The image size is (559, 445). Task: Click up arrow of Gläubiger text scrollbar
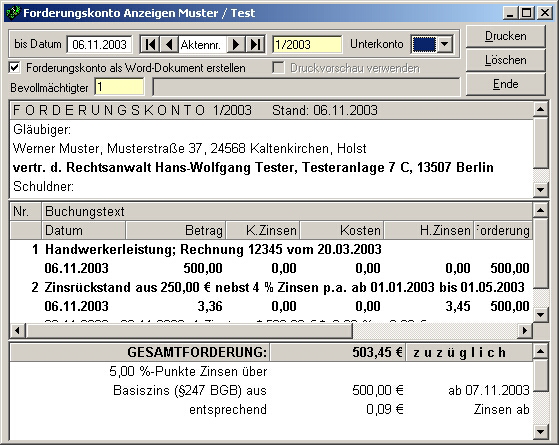click(x=540, y=109)
